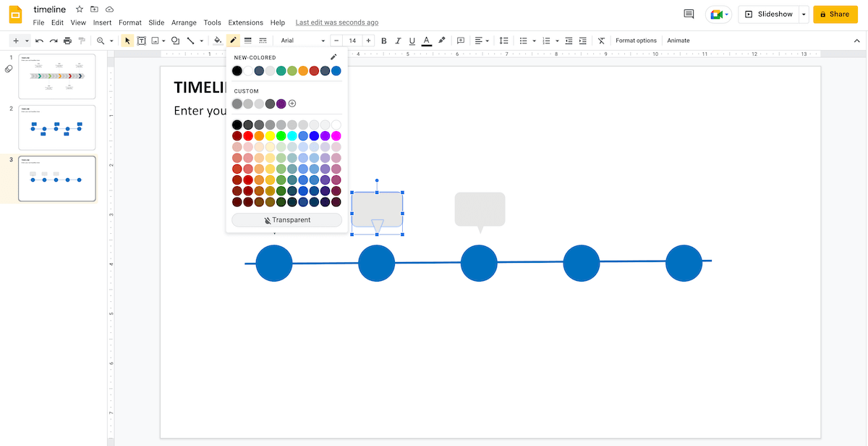
Task: Decrease the text indent
Action: tap(569, 41)
